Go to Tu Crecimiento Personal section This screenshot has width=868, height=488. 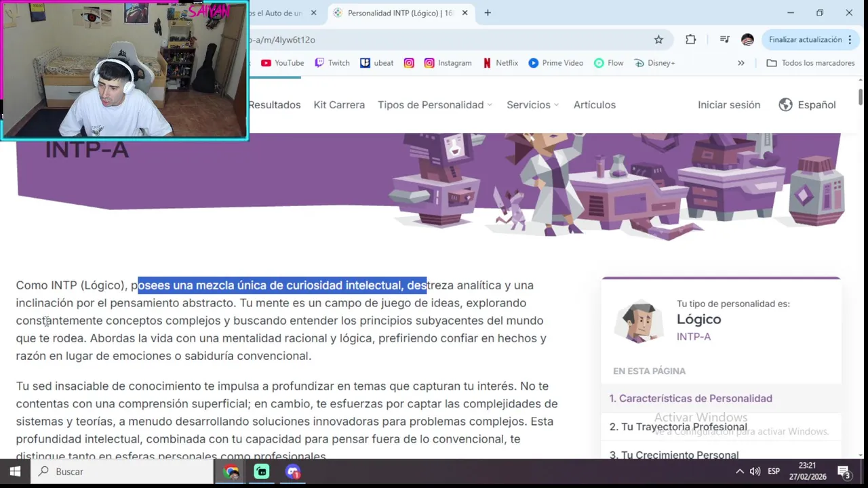tap(674, 455)
